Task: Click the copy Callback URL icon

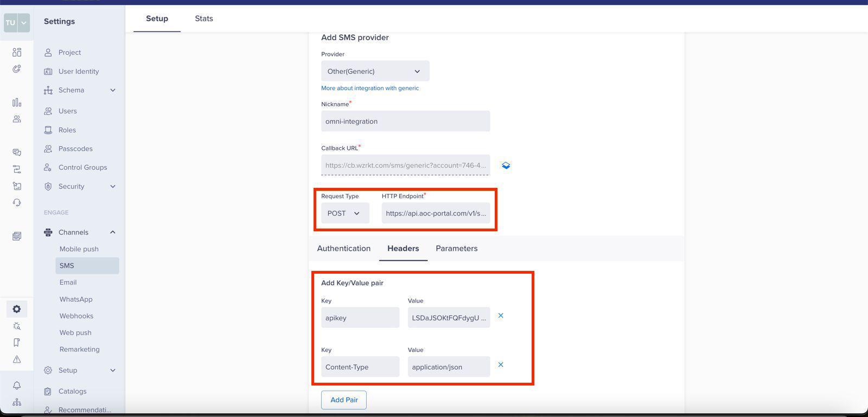Action: [x=506, y=166]
